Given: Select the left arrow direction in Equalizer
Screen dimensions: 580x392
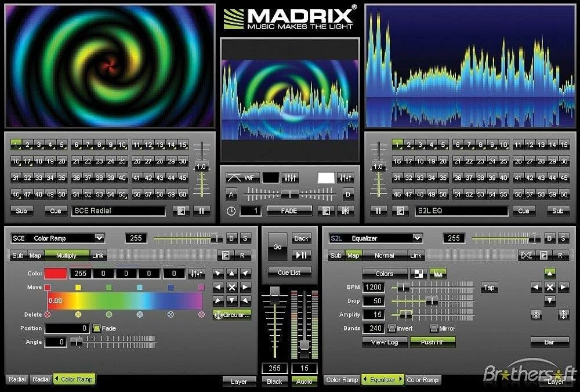Looking at the screenshot, I should point(536,287).
